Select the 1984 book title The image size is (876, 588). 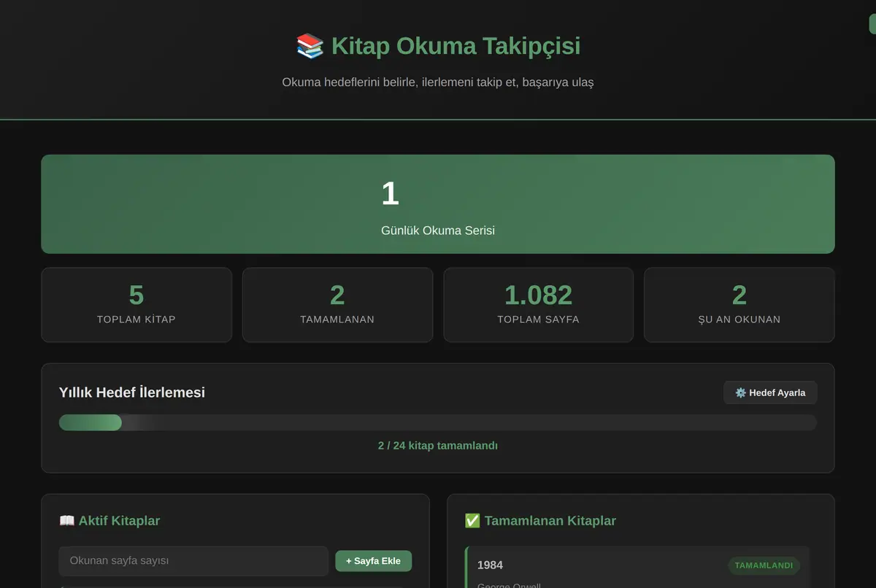(x=490, y=565)
